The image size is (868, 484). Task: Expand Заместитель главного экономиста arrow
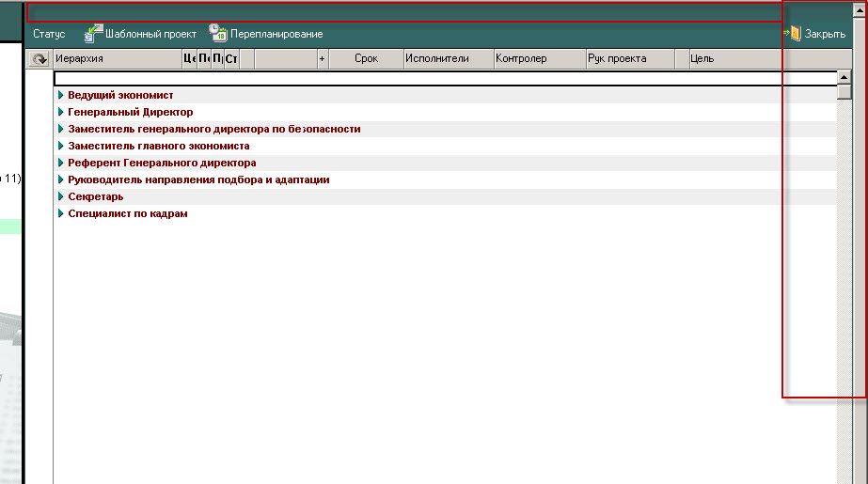[x=61, y=147]
